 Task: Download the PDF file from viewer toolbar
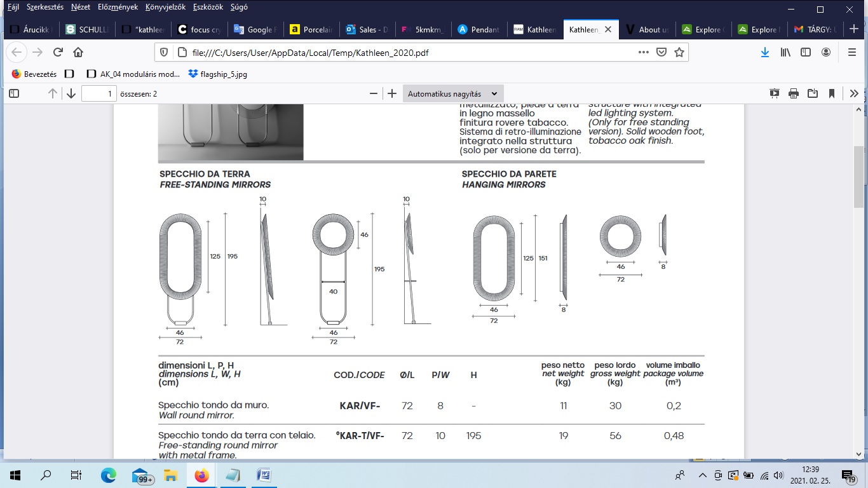[813, 93]
